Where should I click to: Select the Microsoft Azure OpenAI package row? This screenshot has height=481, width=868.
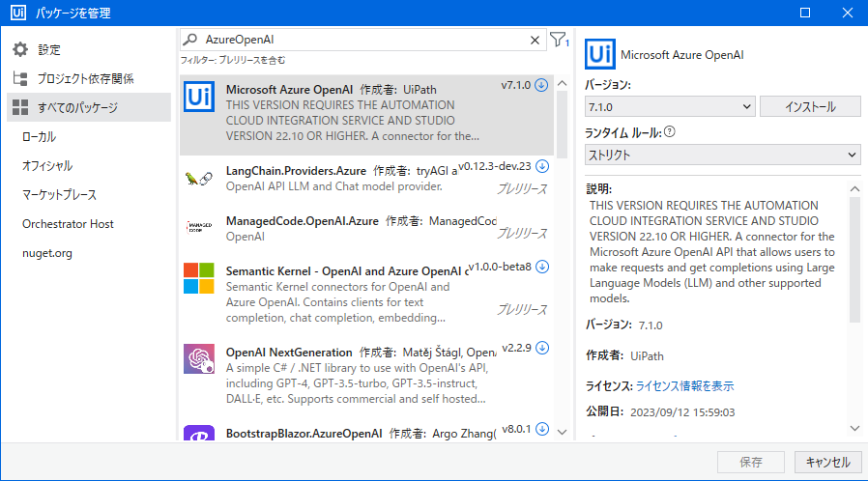366,115
